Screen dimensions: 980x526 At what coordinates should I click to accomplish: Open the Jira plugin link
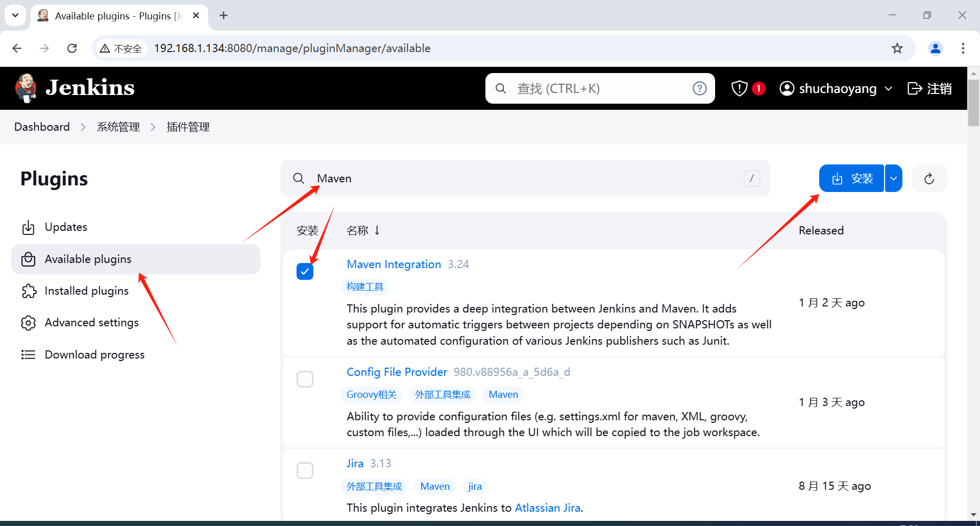(x=355, y=463)
